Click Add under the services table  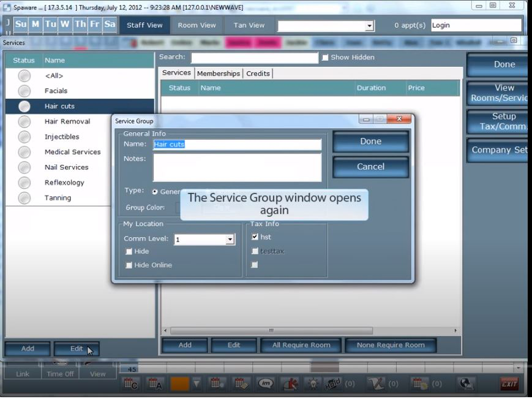185,345
